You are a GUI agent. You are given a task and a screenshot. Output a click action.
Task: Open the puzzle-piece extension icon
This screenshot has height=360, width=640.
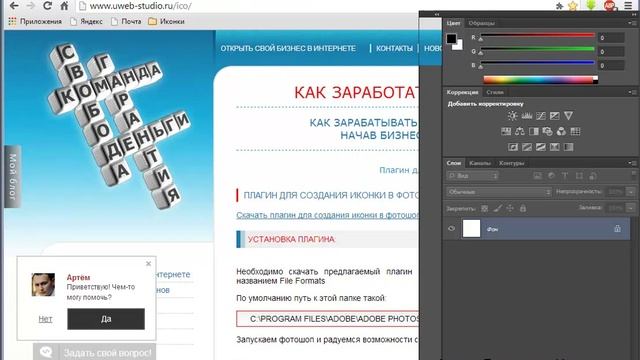560,6
